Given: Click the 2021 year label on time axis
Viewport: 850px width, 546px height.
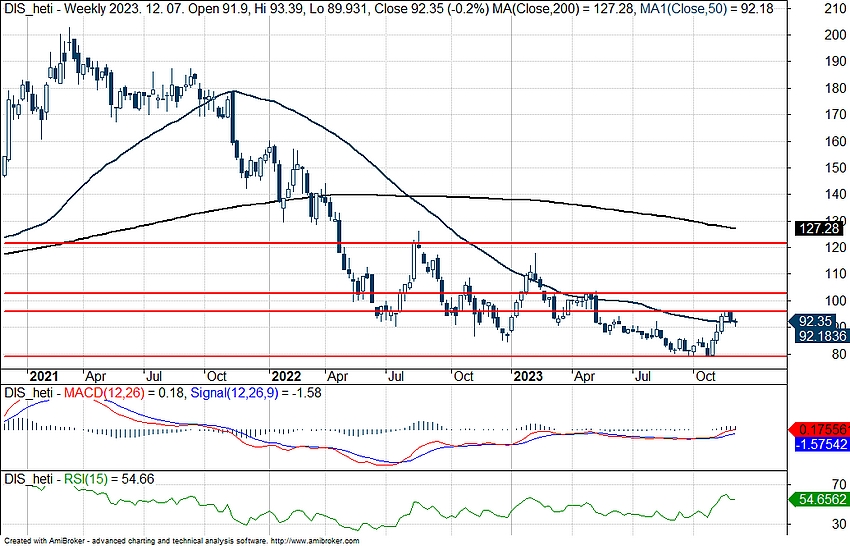Looking at the screenshot, I should (43, 376).
